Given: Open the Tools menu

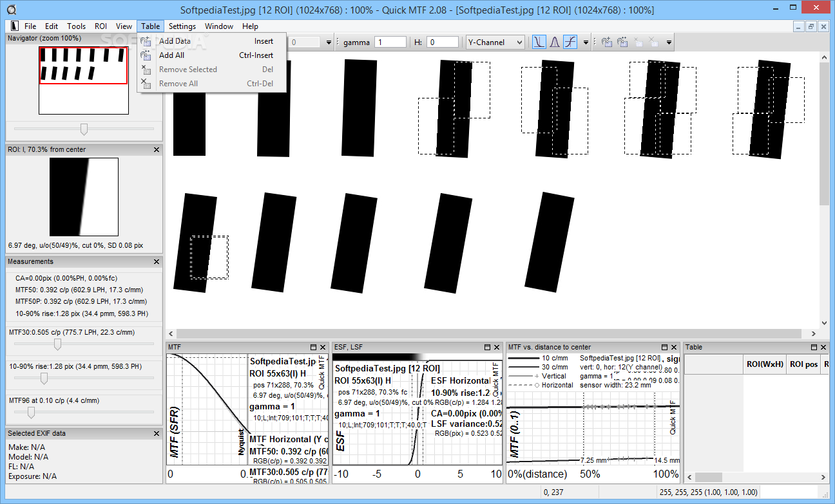Looking at the screenshot, I should coord(76,26).
